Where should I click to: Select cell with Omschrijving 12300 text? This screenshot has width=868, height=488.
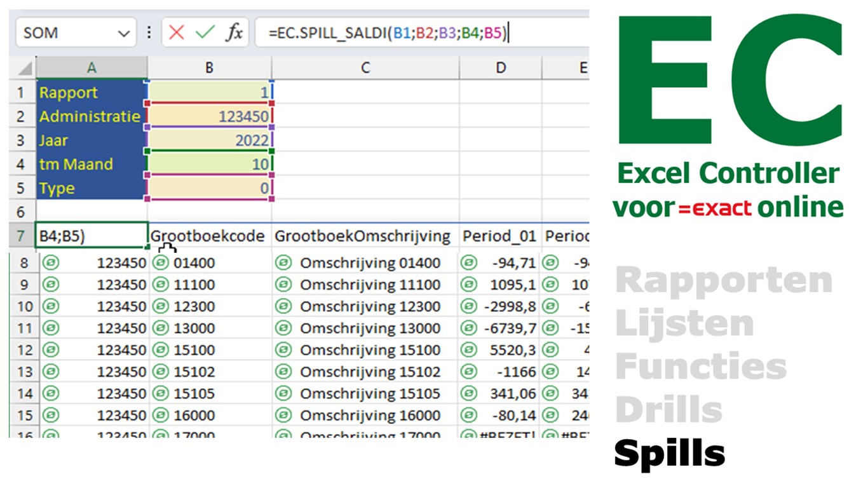[x=365, y=306]
